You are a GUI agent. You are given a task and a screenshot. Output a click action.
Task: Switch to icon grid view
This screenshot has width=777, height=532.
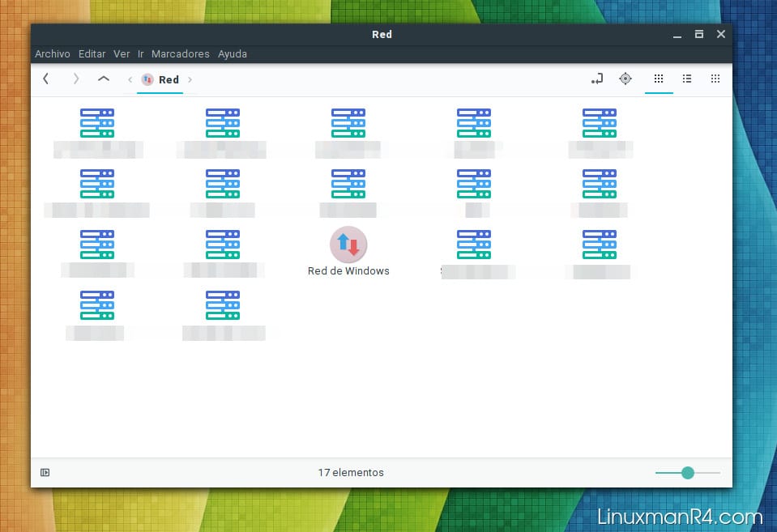click(x=659, y=79)
